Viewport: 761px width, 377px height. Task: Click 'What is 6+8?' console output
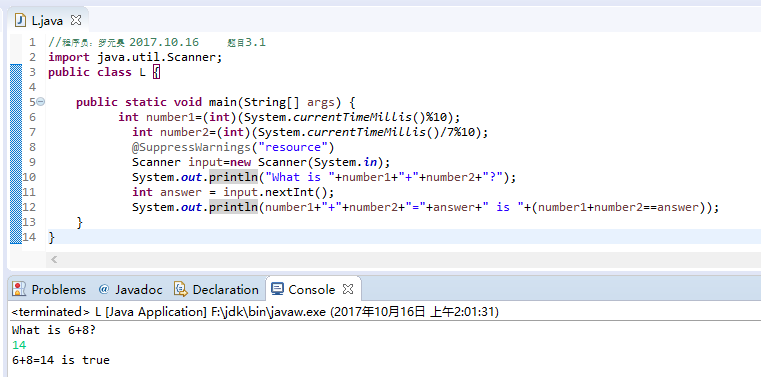click(54, 330)
